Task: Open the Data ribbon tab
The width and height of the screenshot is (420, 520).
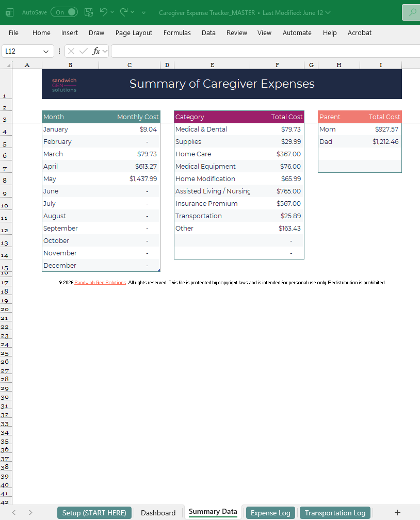Action: 208,33
